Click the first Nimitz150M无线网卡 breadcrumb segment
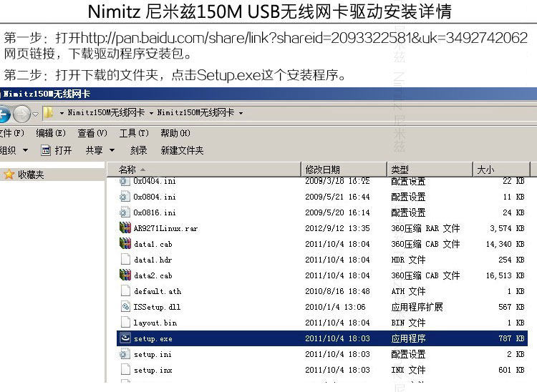 106,112
